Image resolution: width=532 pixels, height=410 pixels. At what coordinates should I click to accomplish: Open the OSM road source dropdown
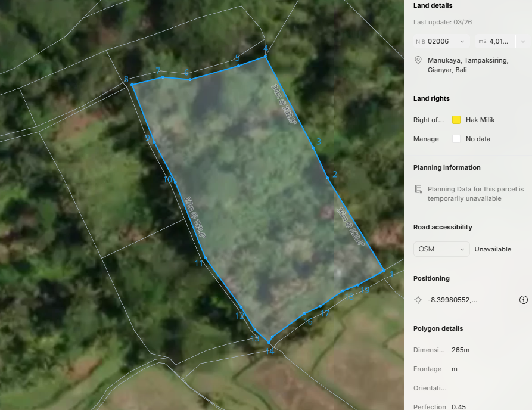441,249
